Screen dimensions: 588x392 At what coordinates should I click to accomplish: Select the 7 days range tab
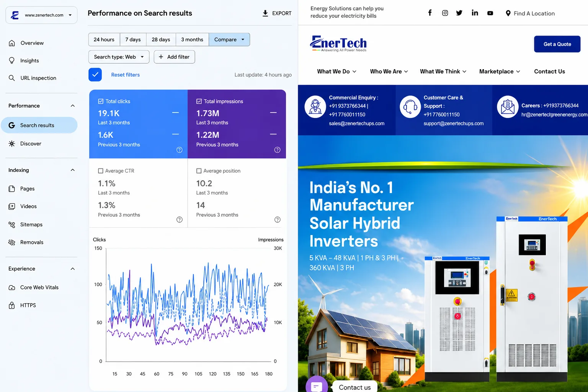[x=133, y=39]
